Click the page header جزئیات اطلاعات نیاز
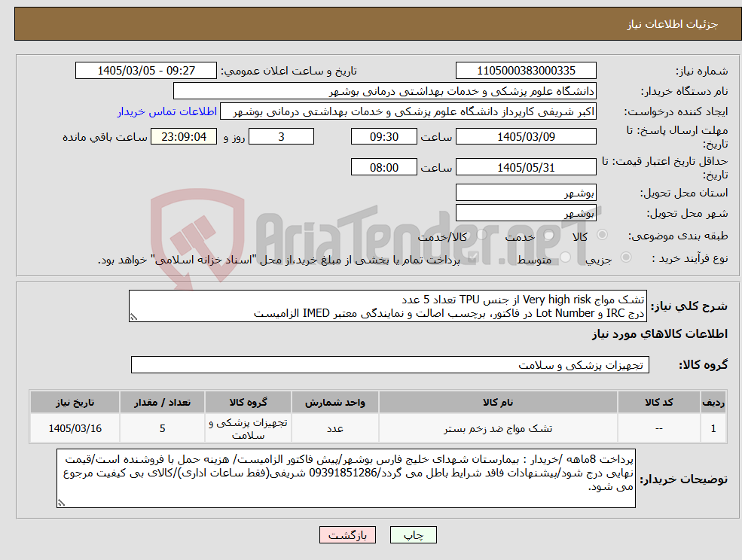Image resolution: width=742 pixels, height=560 pixels. click(673, 24)
